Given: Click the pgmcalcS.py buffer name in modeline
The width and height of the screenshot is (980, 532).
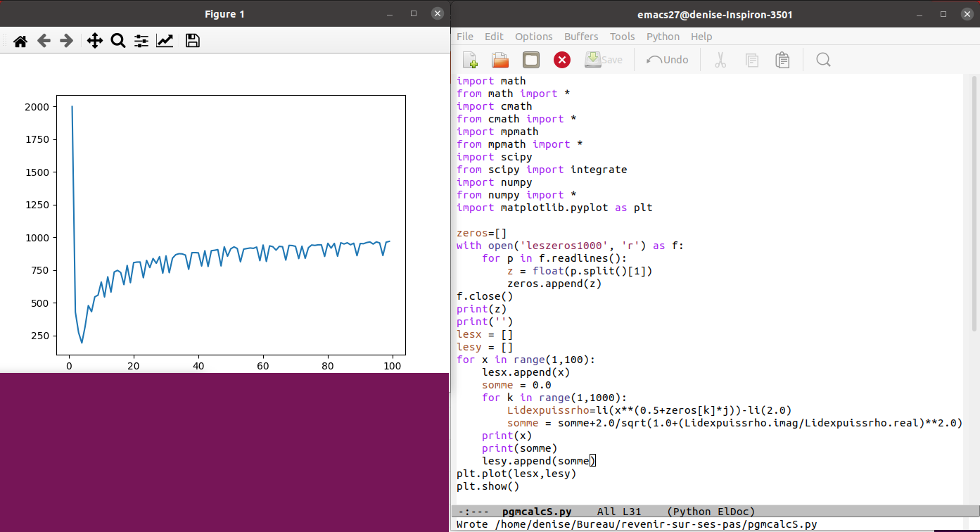Looking at the screenshot, I should point(537,512).
